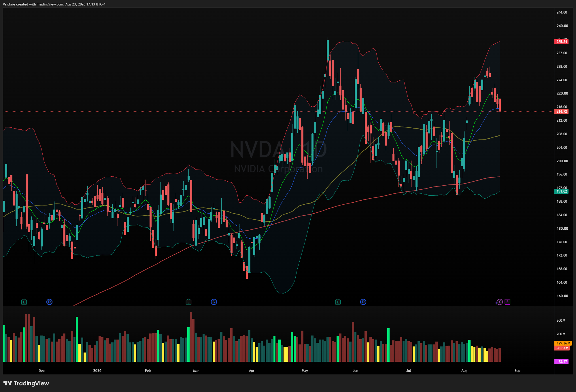This screenshot has height=392, width=576.
Task: Click the TradingView logo at the bottom
Action: pyautogui.click(x=26, y=383)
